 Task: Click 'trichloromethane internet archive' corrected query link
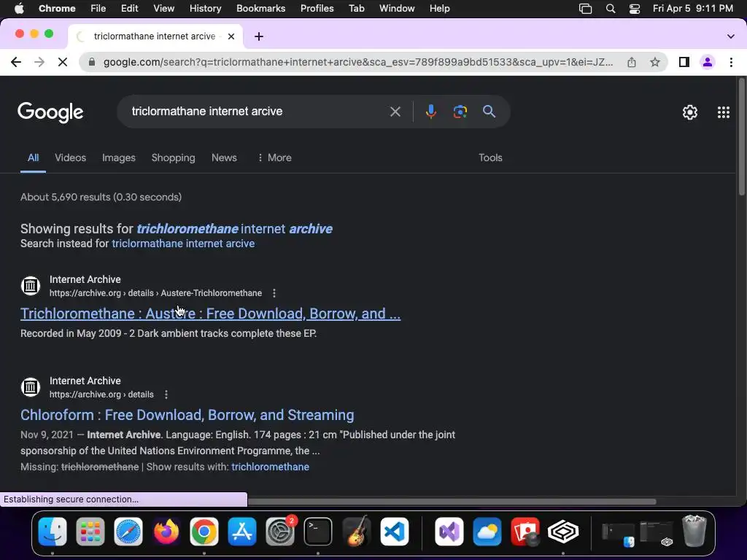pyautogui.click(x=234, y=229)
